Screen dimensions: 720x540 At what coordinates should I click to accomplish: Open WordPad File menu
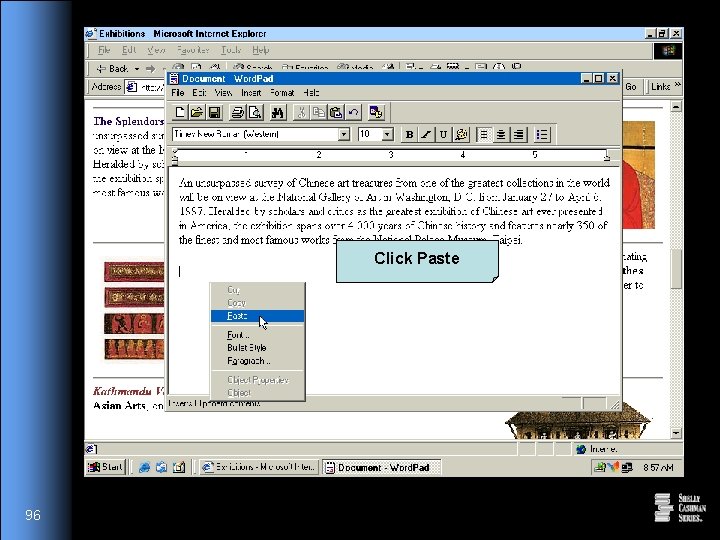pos(178,93)
